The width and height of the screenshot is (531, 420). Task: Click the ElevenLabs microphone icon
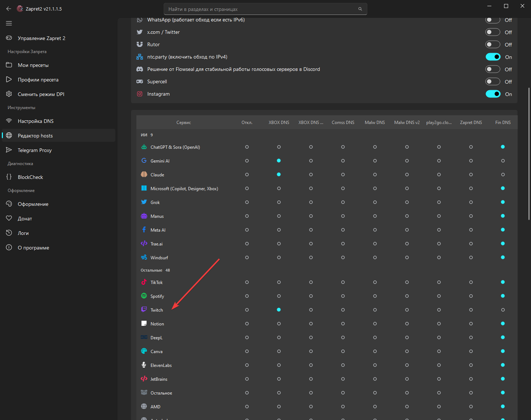coord(144,365)
